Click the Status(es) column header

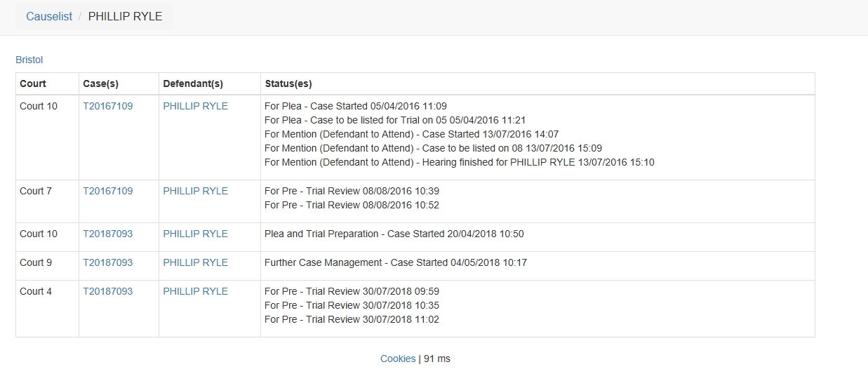point(288,83)
